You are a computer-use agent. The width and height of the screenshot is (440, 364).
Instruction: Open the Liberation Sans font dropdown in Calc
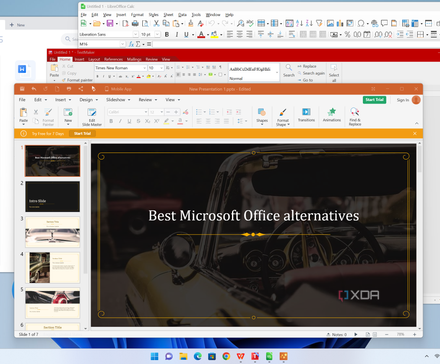click(135, 34)
